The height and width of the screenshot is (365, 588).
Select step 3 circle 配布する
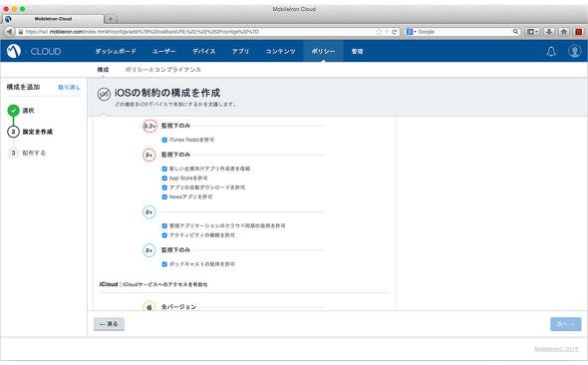13,153
